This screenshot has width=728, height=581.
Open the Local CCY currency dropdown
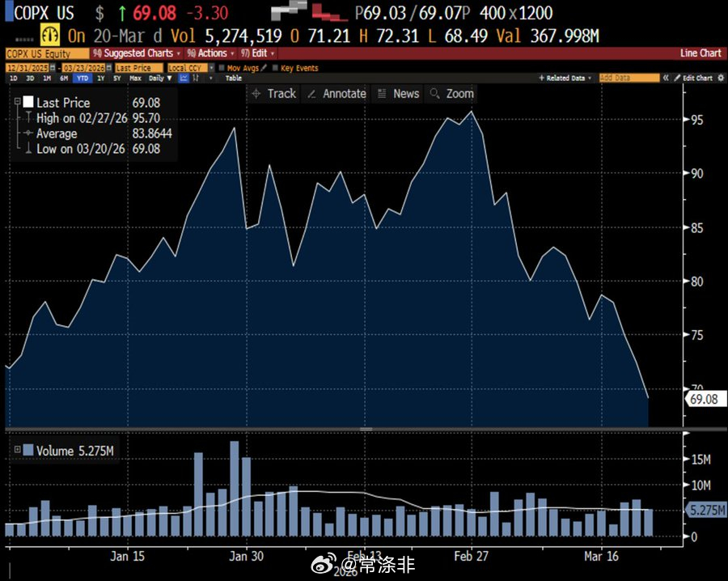[x=189, y=67]
